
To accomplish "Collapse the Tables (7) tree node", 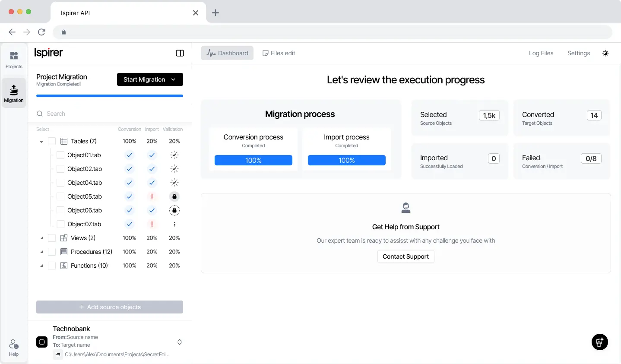I will tap(41, 142).
